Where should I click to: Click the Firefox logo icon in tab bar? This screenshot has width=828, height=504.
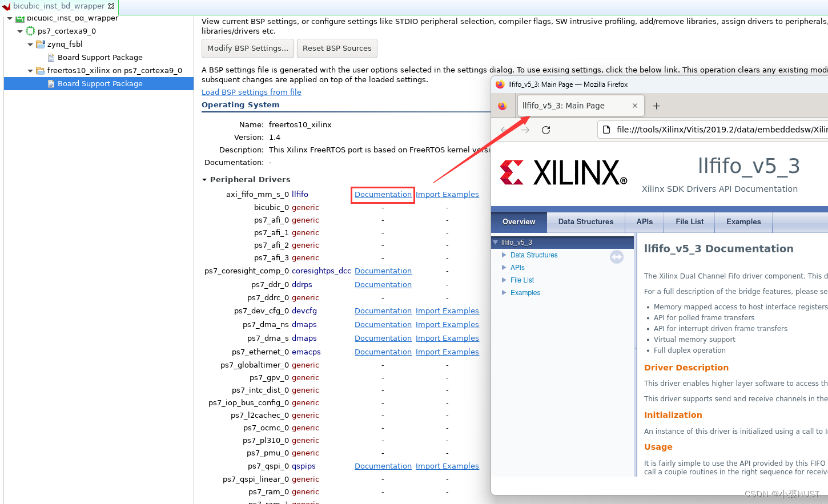(x=502, y=106)
